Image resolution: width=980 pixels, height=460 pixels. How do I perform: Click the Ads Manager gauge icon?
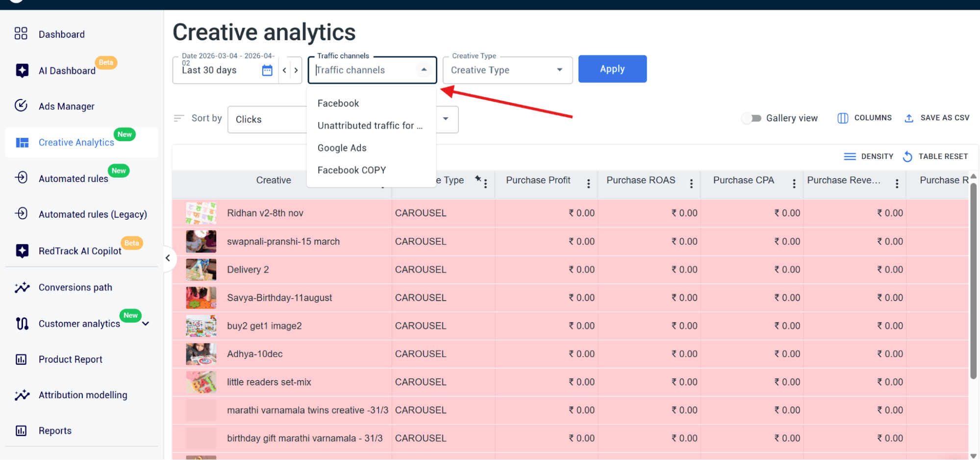21,105
